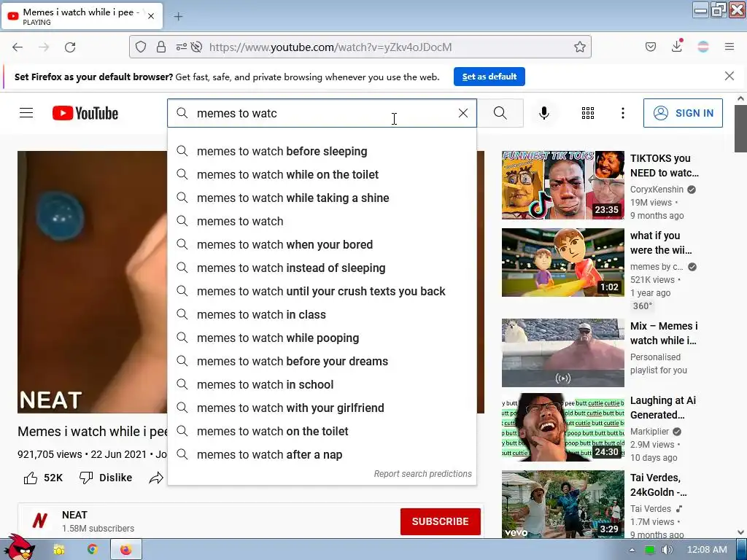Bookmark this page with star icon
747x560 pixels.
point(579,47)
